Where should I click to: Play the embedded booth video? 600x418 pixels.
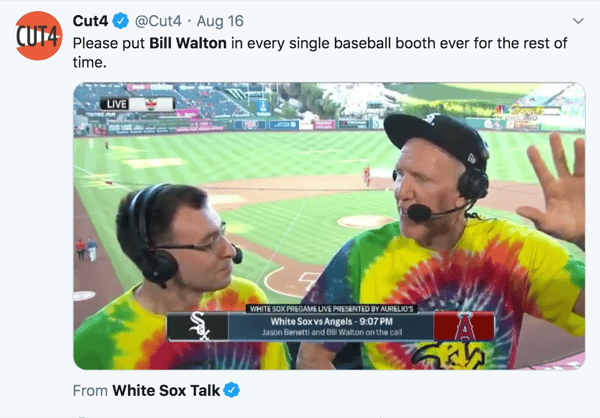(x=329, y=226)
